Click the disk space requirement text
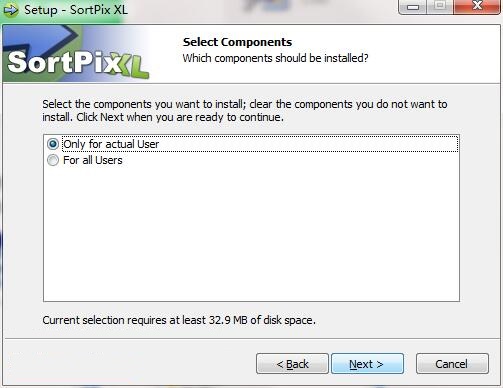 point(179,320)
